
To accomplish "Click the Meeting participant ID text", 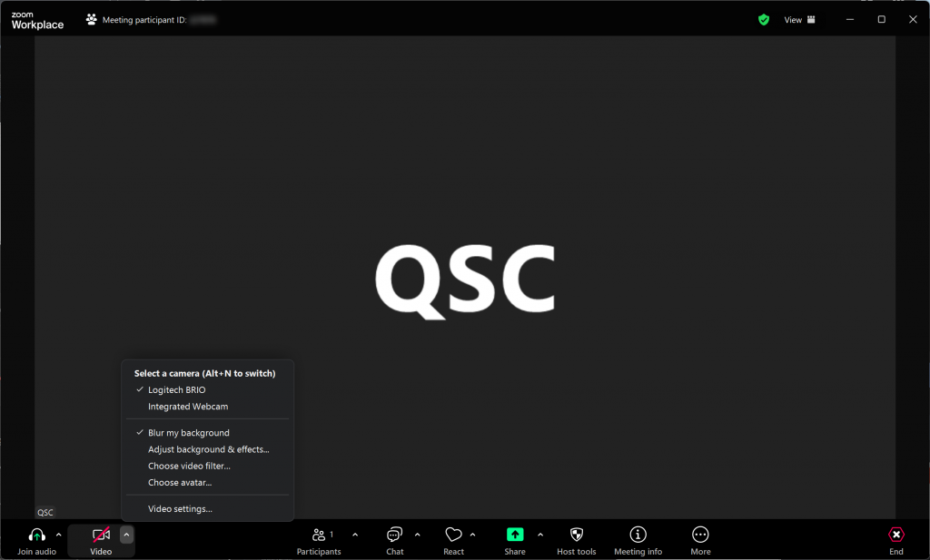I will click(x=144, y=20).
